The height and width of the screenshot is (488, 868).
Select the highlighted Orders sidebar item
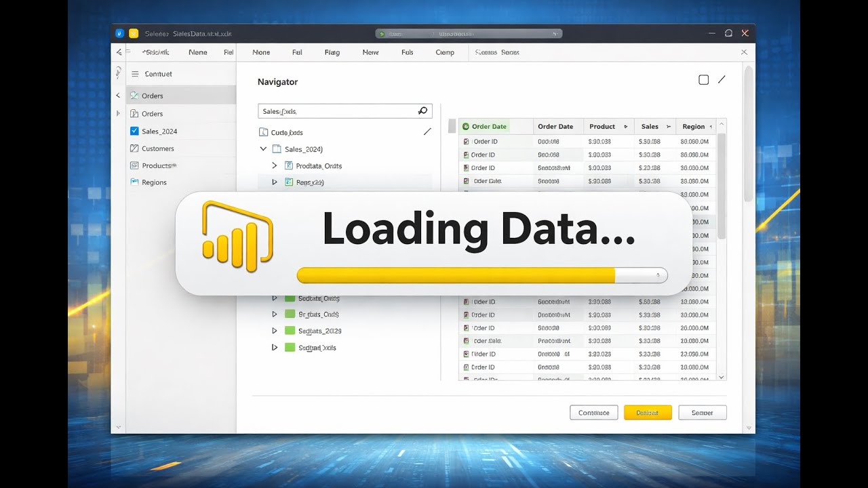tap(181, 96)
